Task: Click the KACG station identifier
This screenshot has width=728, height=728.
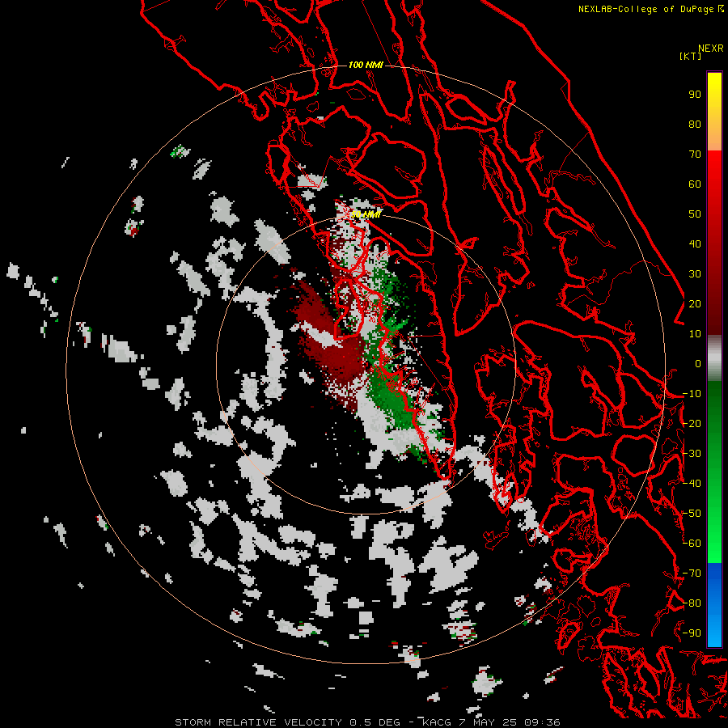Action: pyautogui.click(x=437, y=722)
